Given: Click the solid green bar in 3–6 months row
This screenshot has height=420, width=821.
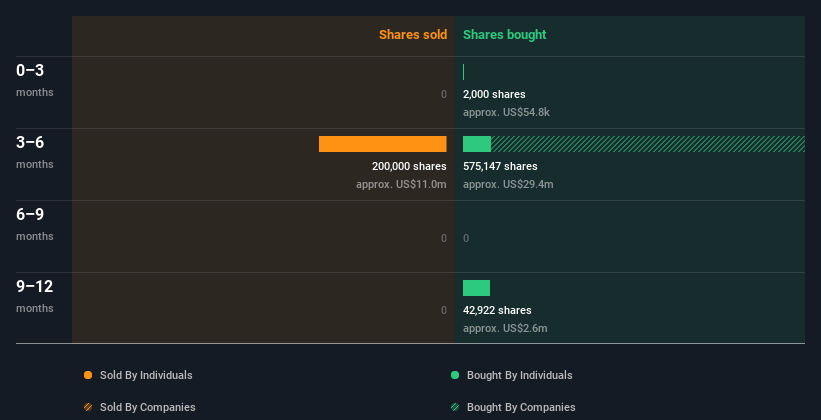Looking at the screenshot, I should [x=477, y=144].
